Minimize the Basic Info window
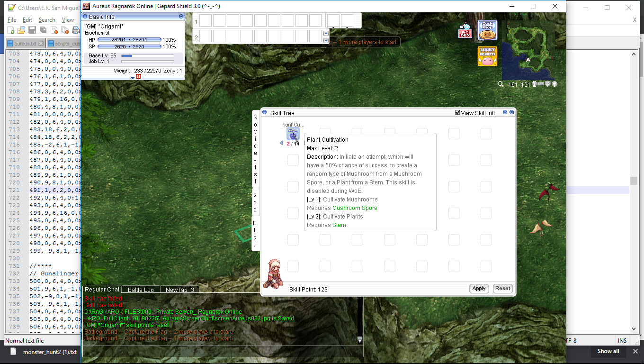644x364 pixels. (181, 17)
